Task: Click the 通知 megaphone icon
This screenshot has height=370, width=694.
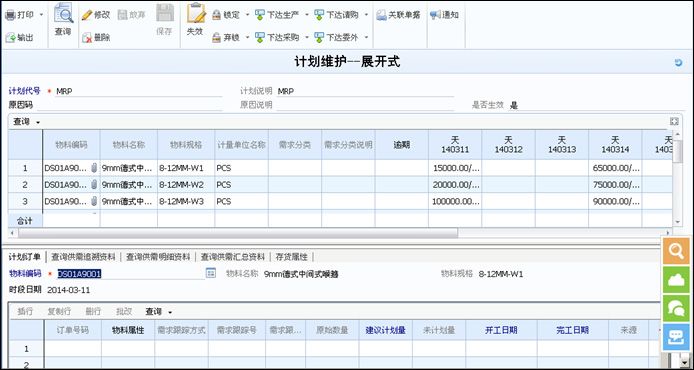Action: coord(435,15)
